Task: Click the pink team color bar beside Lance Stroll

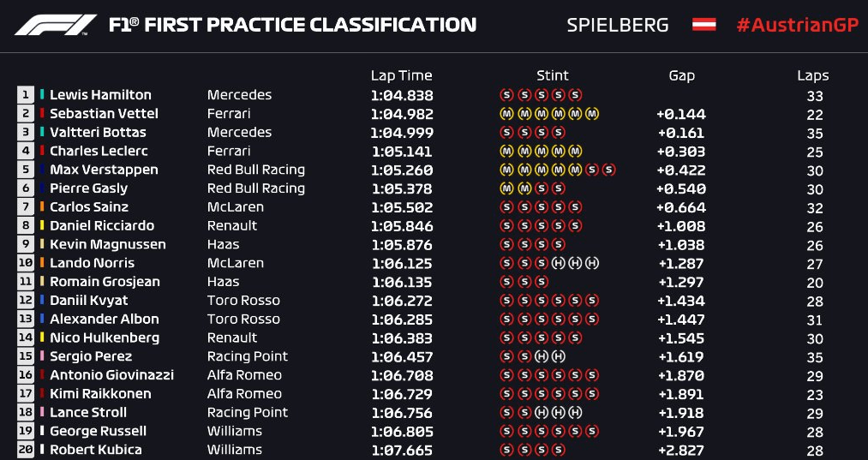Action: coord(42,412)
